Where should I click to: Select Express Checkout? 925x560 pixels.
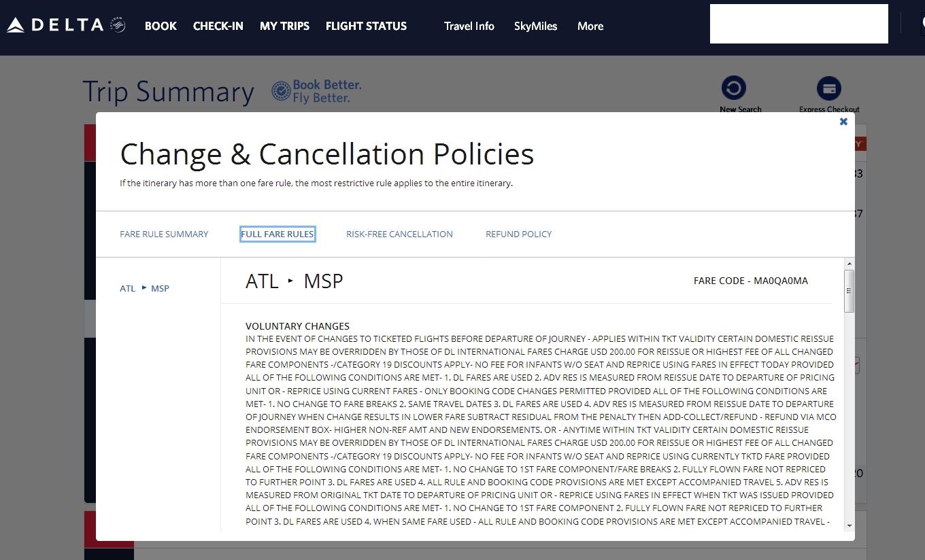coord(829,94)
